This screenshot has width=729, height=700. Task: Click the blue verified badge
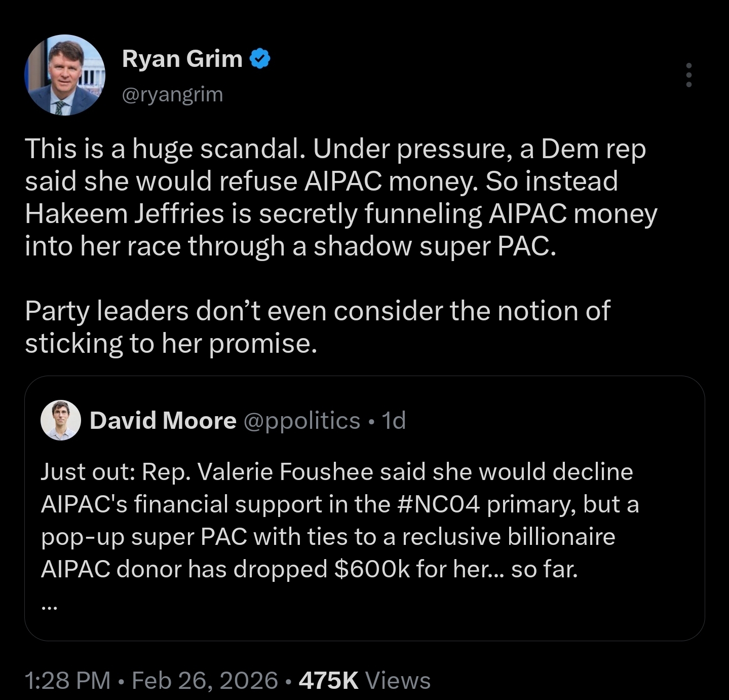[x=260, y=59]
